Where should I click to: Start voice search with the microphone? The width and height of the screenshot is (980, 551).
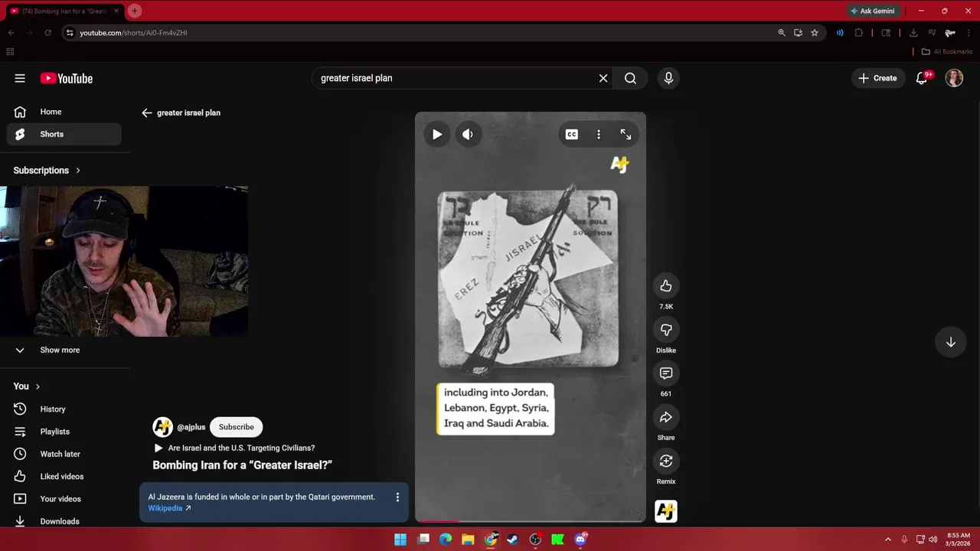point(668,78)
